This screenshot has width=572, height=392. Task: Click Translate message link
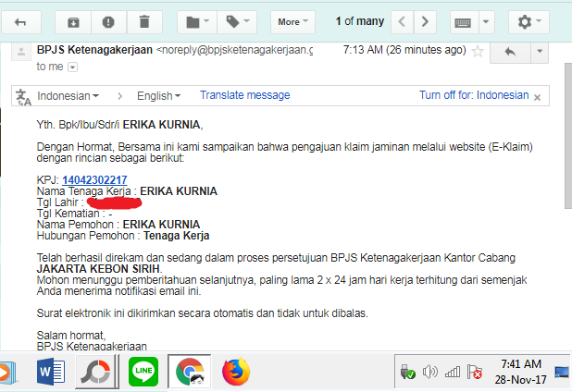click(244, 95)
